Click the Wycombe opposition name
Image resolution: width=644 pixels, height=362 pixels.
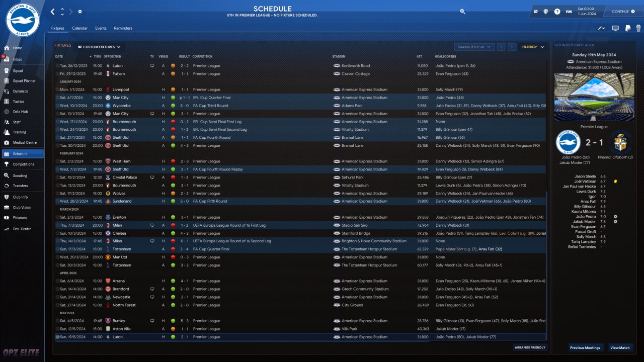point(121,106)
